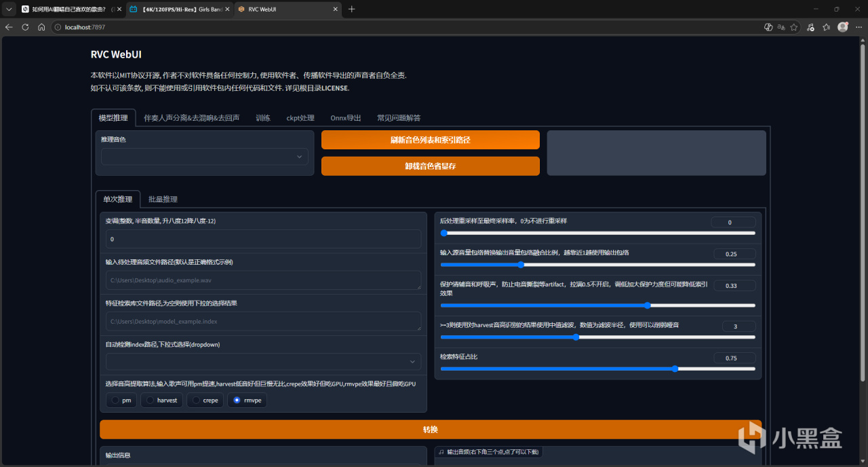Image resolution: width=868 pixels, height=467 pixels.
Task: Adjust the consonant protection slider
Action: tap(597, 305)
